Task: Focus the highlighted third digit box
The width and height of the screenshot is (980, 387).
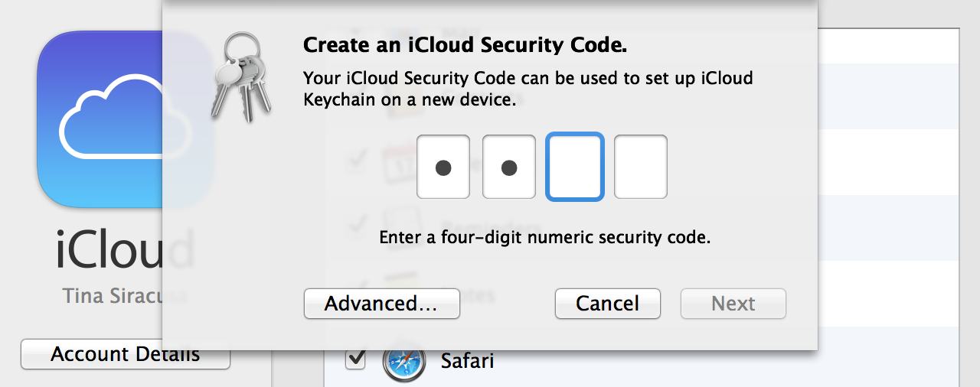Action: click(575, 167)
